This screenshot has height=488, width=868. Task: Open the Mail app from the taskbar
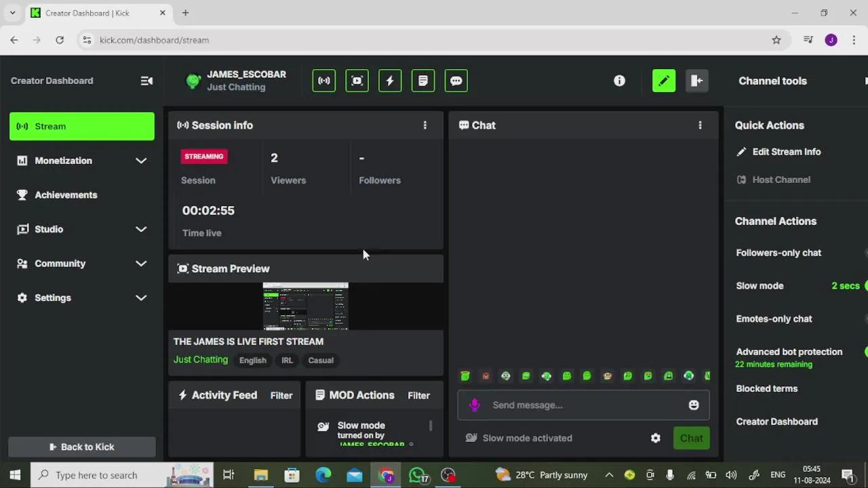[355, 475]
